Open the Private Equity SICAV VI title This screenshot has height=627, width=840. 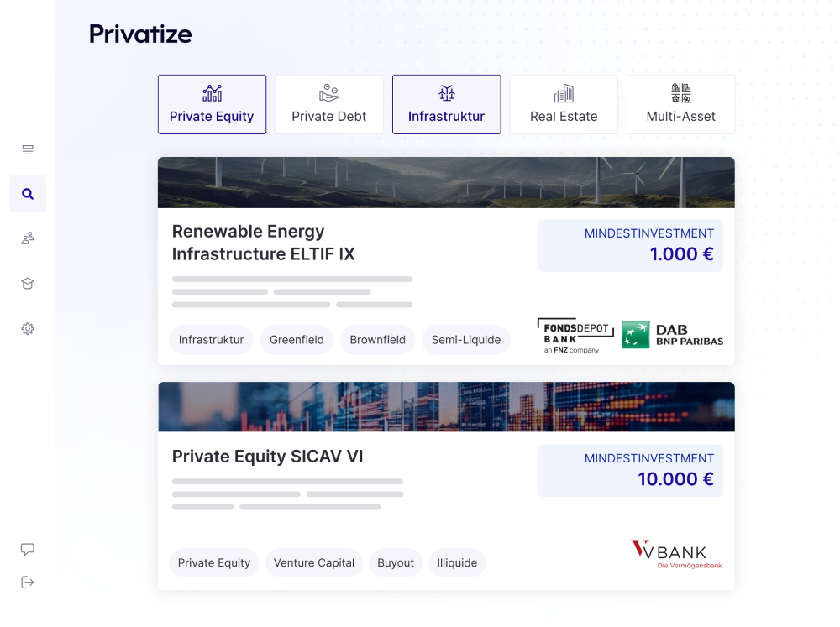coord(267,457)
